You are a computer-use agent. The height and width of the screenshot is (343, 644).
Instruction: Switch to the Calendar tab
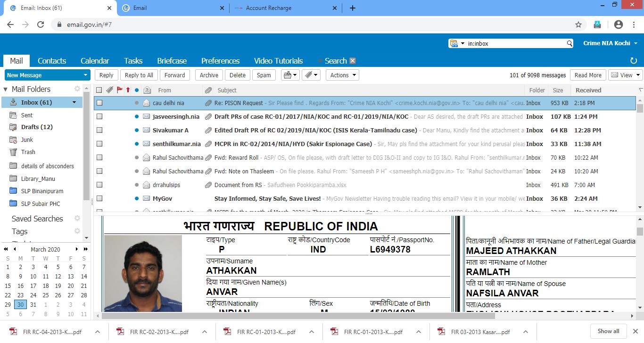coord(95,61)
